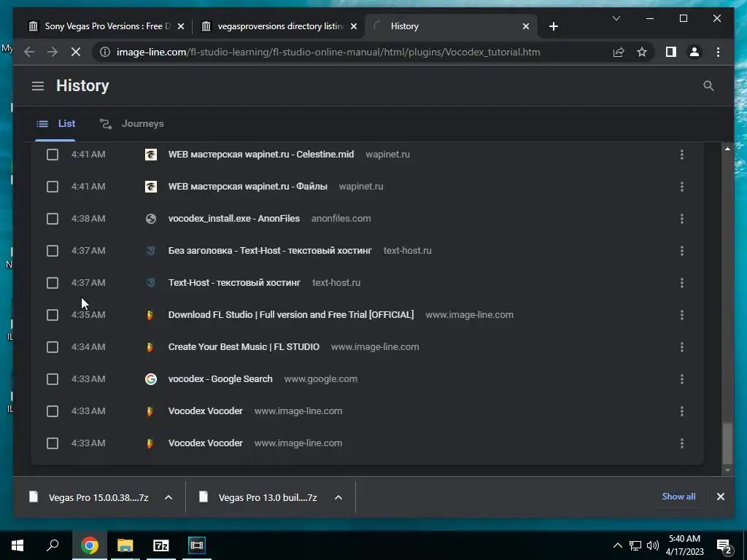Click Show all downloads
The width and height of the screenshot is (747, 560).
click(x=678, y=496)
